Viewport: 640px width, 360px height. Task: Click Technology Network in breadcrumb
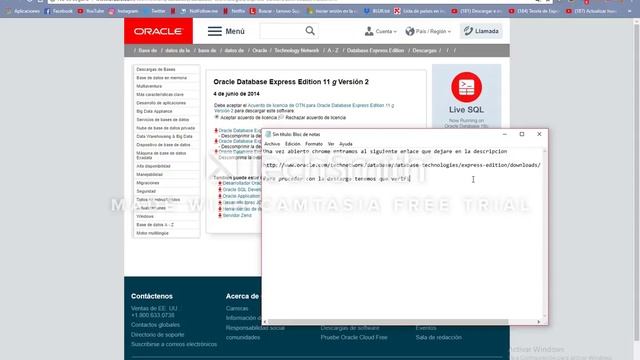point(296,51)
